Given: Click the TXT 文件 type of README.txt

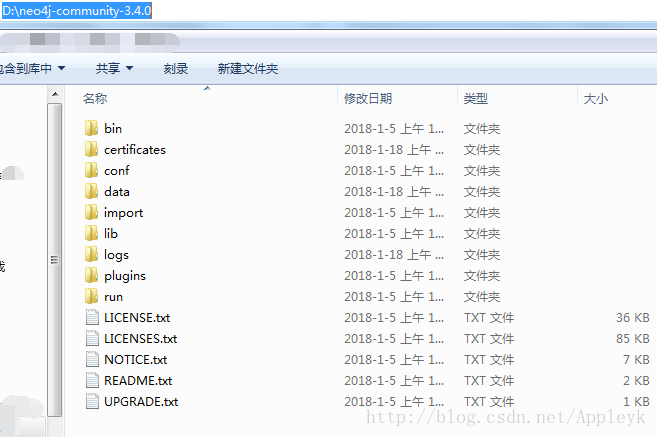Looking at the screenshot, I should [x=489, y=380].
